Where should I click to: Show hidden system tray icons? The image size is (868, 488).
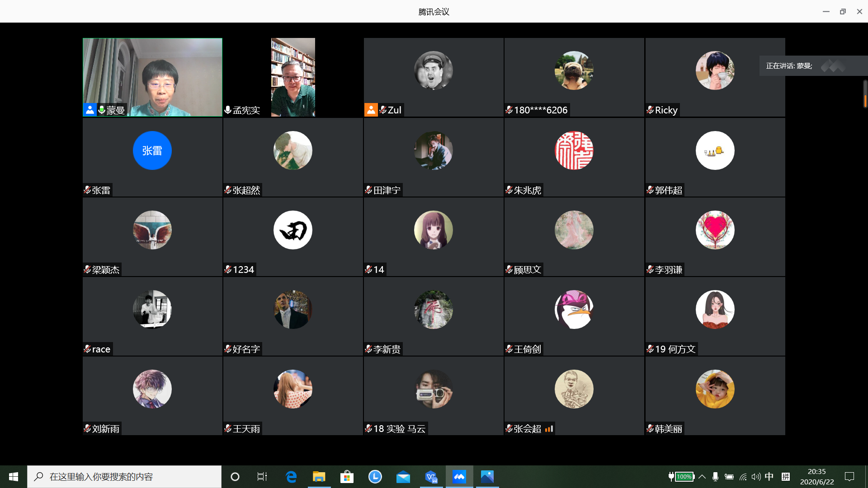702,477
